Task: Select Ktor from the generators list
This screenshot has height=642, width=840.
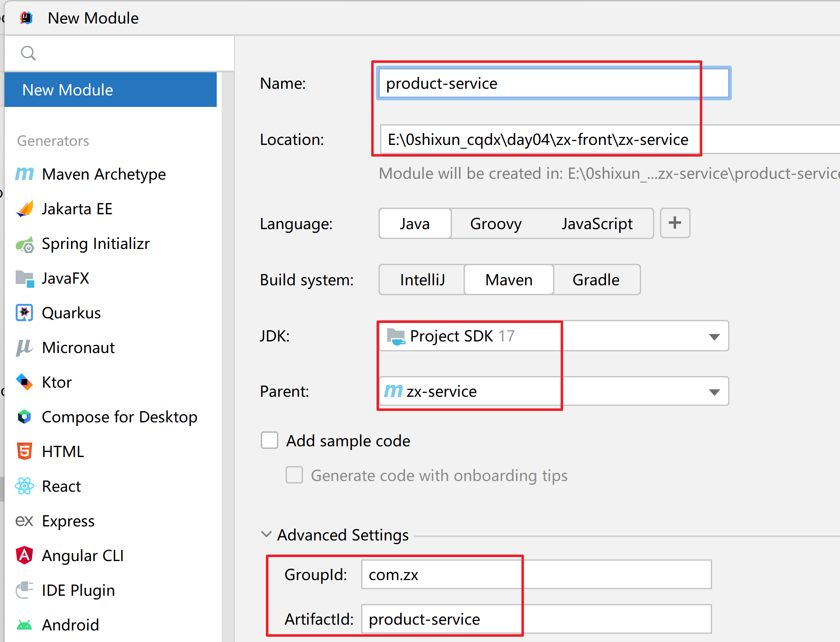Action: (57, 382)
